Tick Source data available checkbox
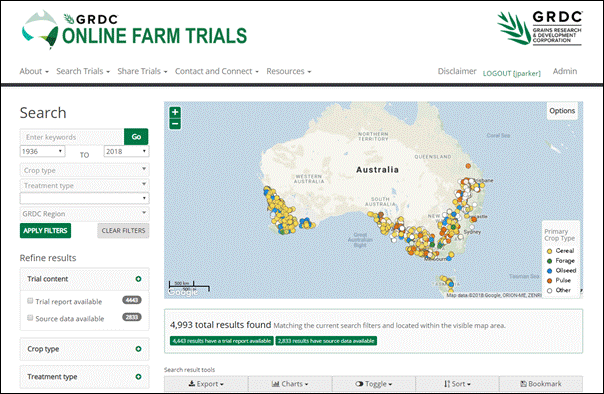604x394 pixels. [x=30, y=318]
